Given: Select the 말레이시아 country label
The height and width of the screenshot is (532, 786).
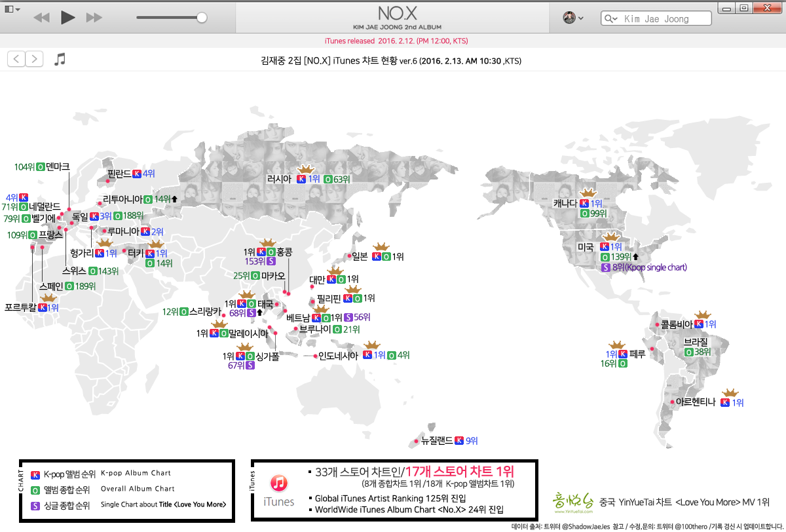Looking at the screenshot, I should 248,333.
